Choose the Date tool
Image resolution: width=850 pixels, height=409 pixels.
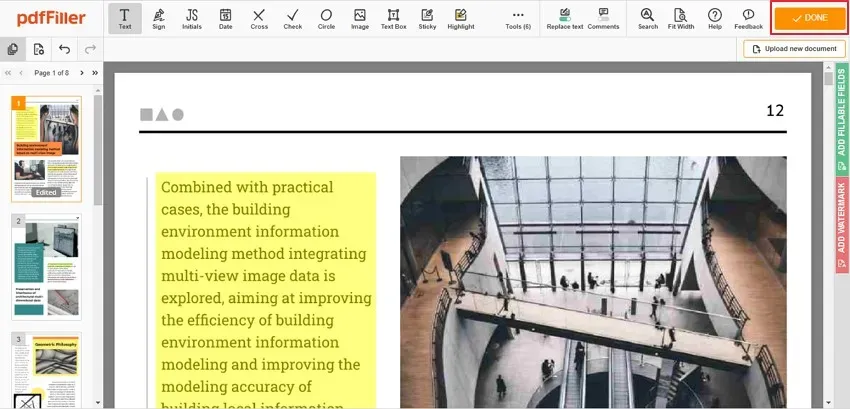pyautogui.click(x=226, y=18)
